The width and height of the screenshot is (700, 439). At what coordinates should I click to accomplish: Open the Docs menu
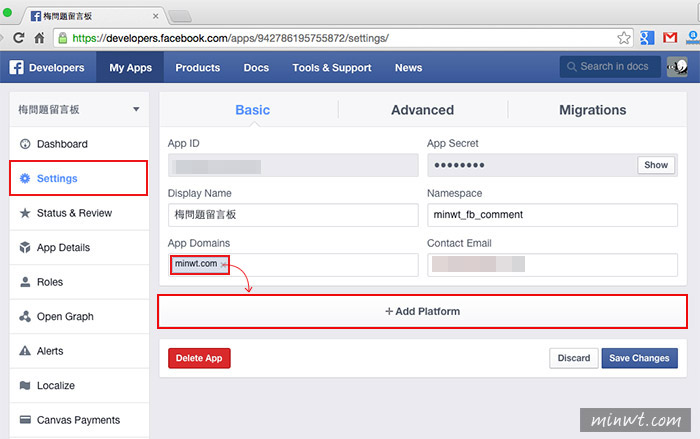coord(256,67)
